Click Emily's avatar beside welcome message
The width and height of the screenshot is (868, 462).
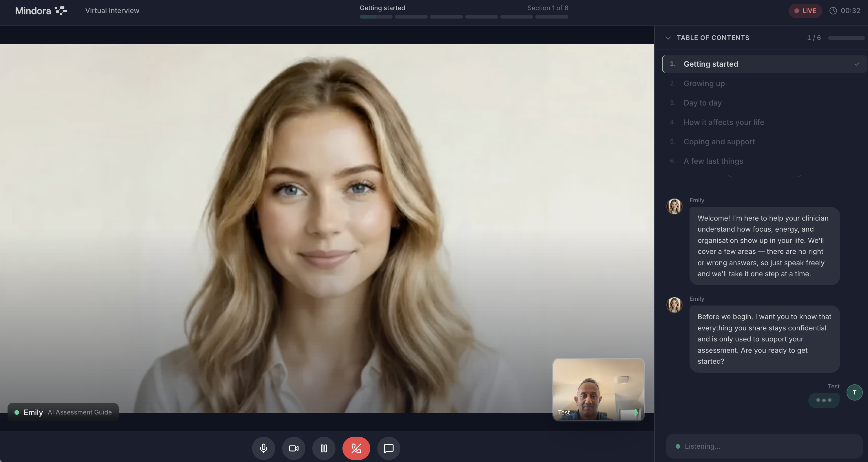674,206
